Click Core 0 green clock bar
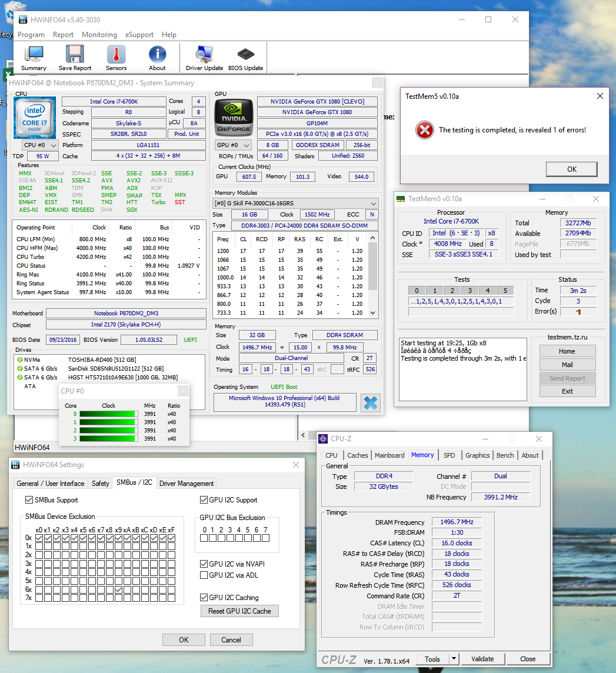This screenshot has width=616, height=673. (x=109, y=414)
